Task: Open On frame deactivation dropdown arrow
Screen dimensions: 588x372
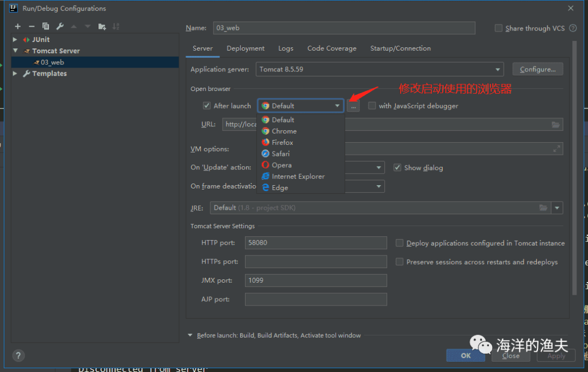Action: (379, 186)
